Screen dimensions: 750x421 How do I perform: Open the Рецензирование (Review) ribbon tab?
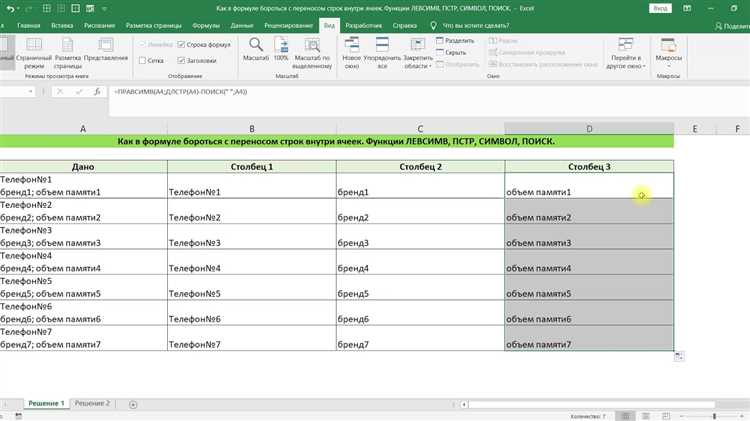coord(288,25)
